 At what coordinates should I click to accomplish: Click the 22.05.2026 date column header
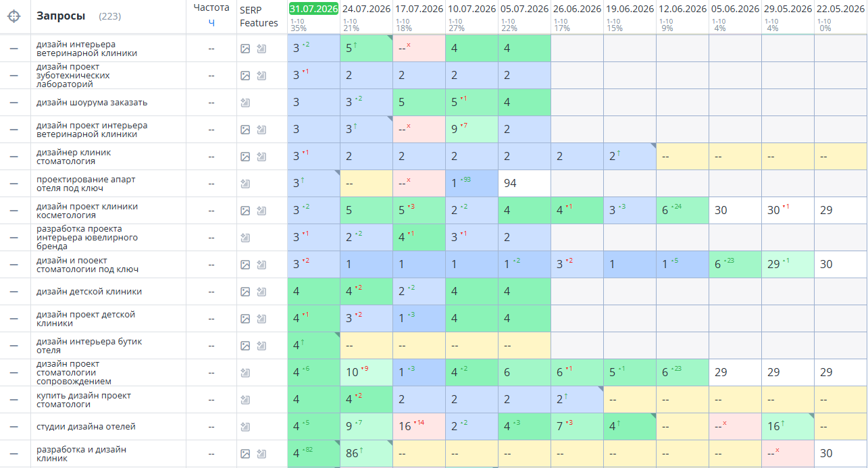(840, 9)
